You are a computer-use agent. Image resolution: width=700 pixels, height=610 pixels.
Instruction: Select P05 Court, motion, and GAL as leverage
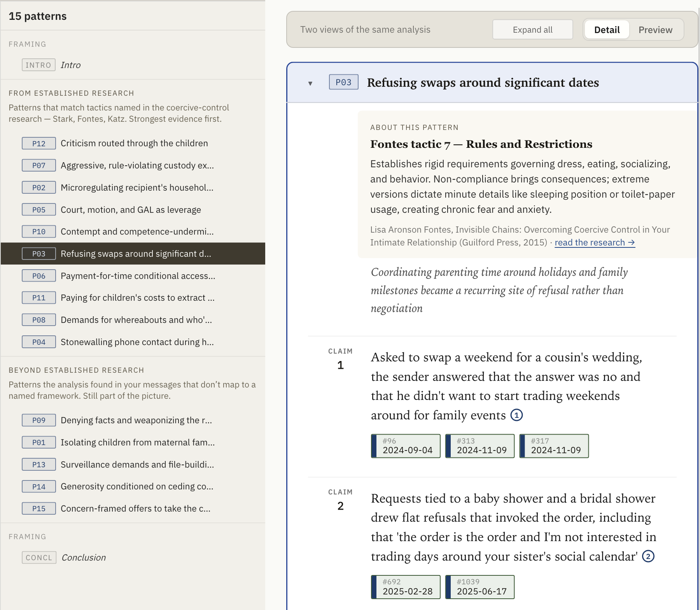(133, 210)
